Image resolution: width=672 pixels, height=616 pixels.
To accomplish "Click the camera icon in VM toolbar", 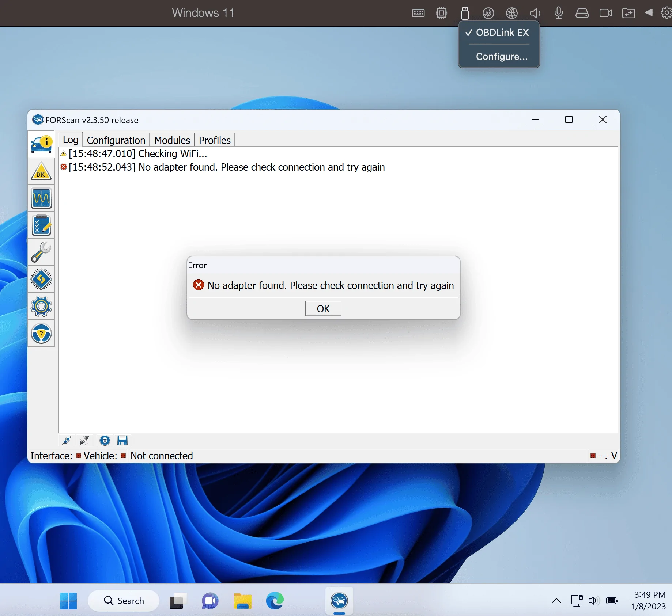I will click(606, 14).
